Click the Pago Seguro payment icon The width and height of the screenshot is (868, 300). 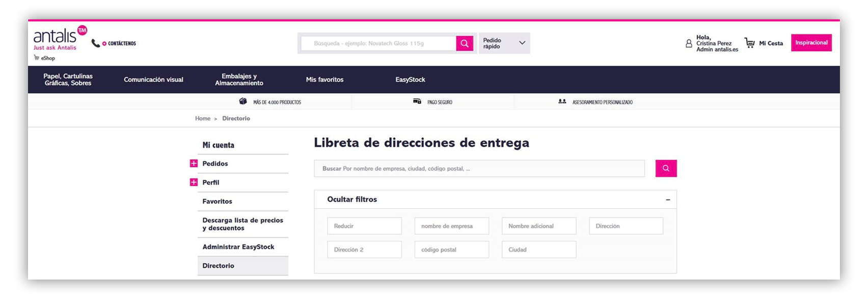pos(417,102)
